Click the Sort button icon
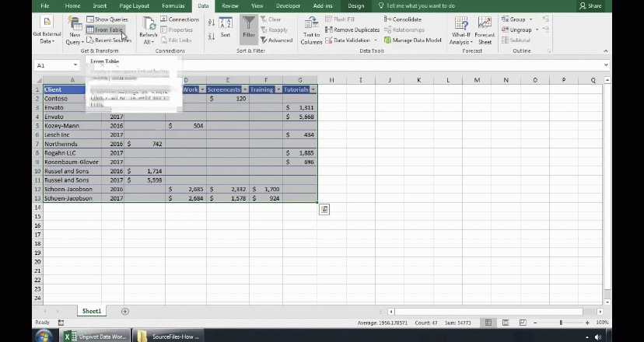 coord(225,23)
